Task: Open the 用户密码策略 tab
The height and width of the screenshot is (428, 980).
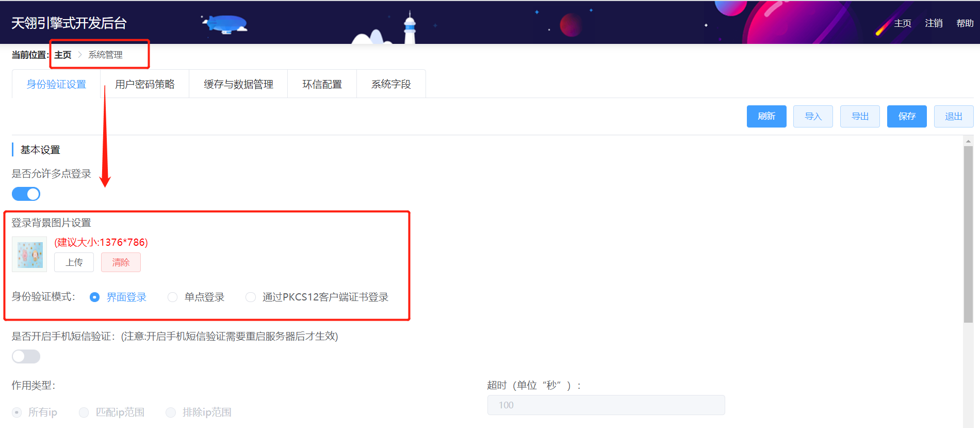Action: pyautogui.click(x=145, y=84)
